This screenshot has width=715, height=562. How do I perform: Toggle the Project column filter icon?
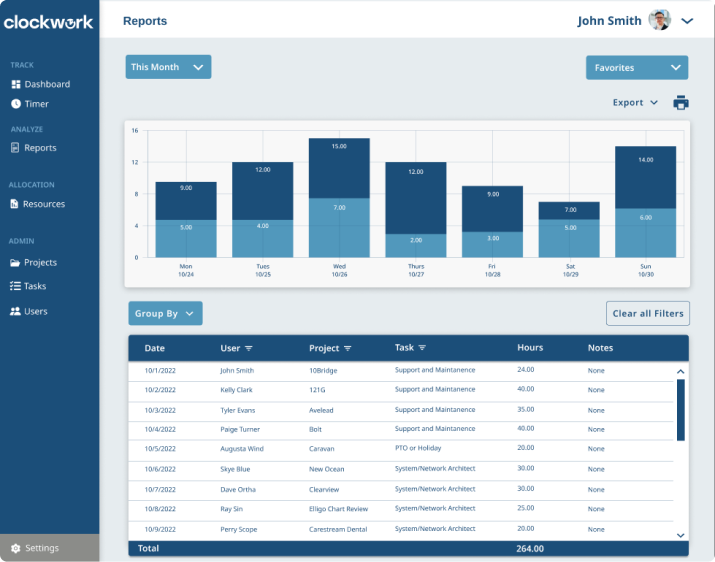348,349
